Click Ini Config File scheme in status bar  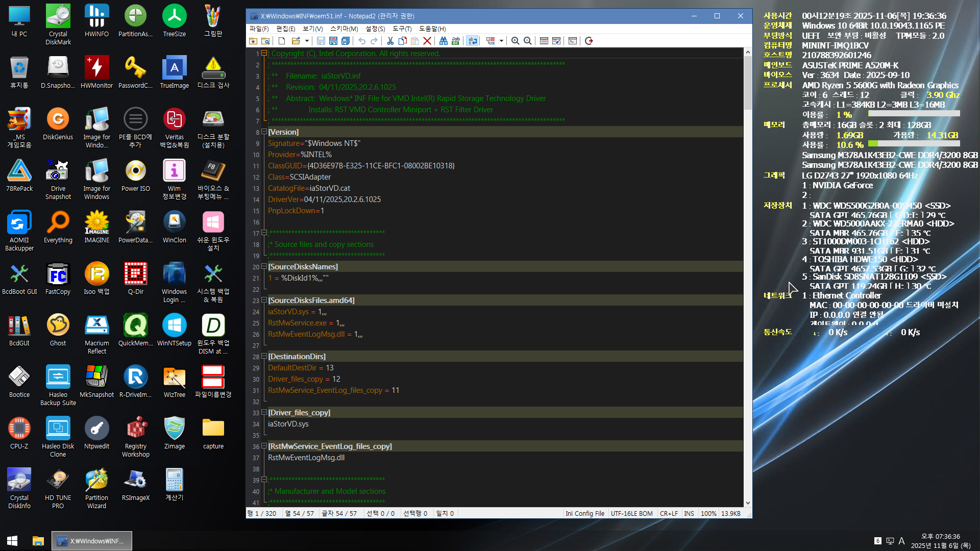click(x=584, y=514)
